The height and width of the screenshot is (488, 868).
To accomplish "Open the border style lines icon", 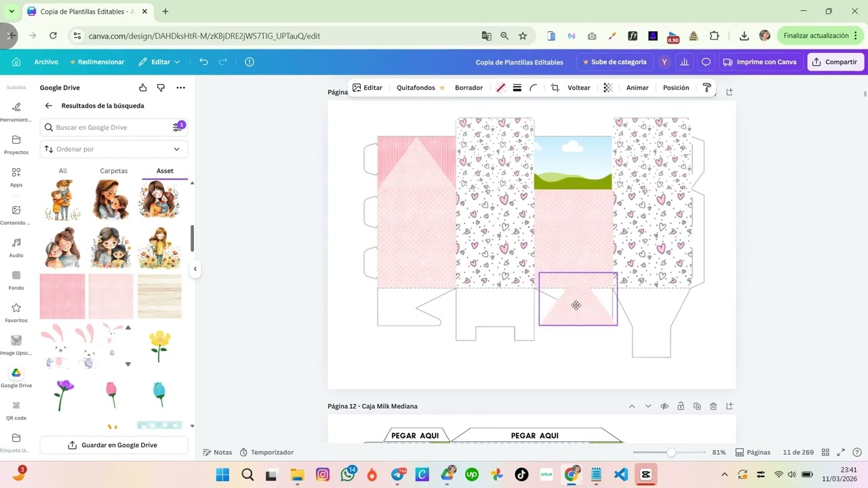I will click(517, 87).
